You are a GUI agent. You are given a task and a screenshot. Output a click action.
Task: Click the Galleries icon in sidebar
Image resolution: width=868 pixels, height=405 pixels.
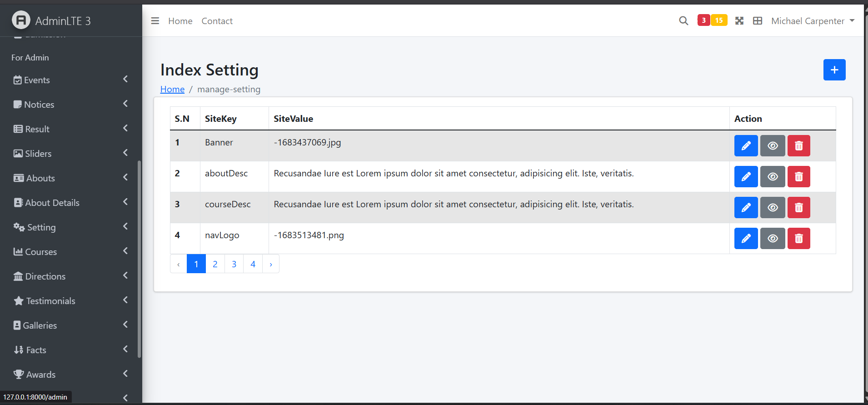[x=17, y=325]
